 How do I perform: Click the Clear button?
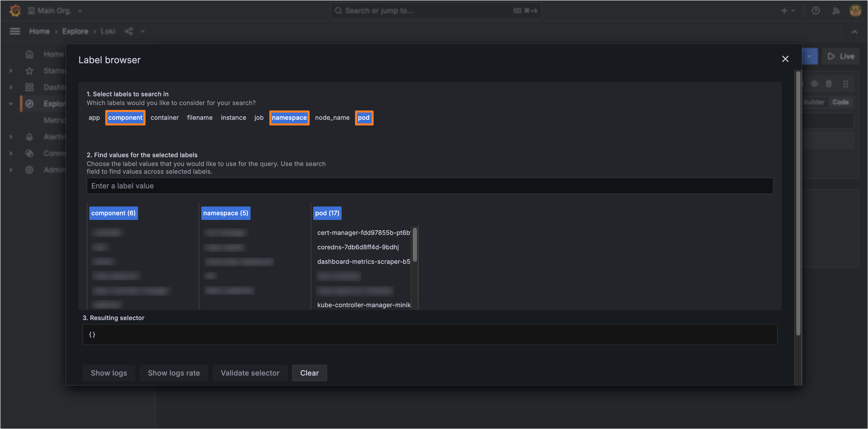309,373
